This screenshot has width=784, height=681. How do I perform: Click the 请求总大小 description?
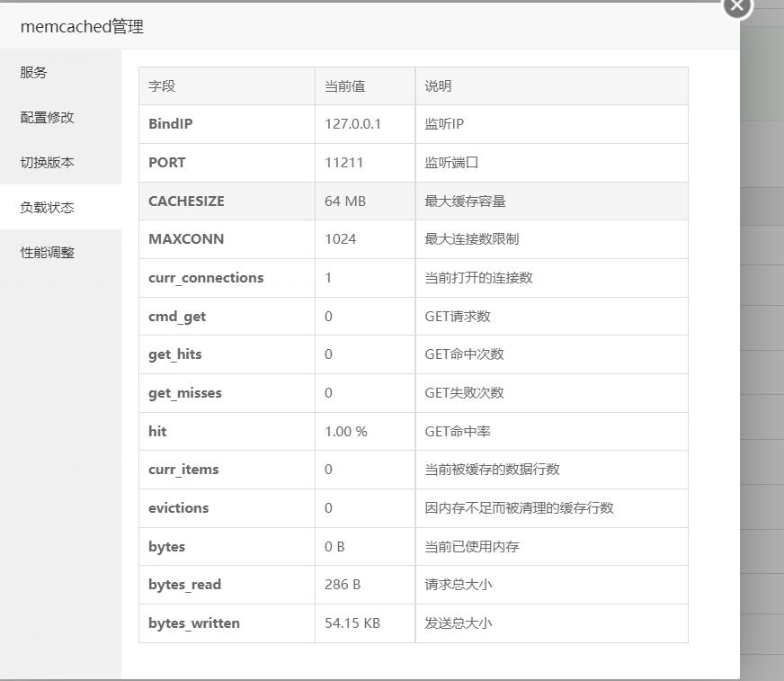[x=459, y=585]
